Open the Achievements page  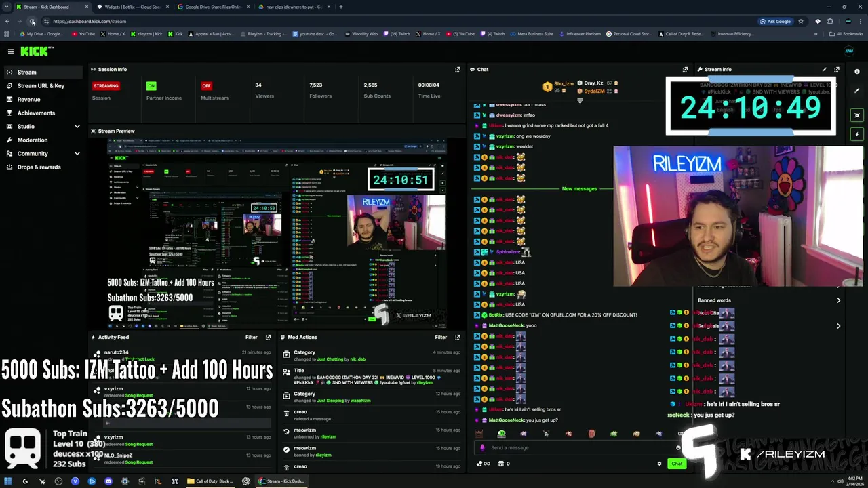coord(36,113)
